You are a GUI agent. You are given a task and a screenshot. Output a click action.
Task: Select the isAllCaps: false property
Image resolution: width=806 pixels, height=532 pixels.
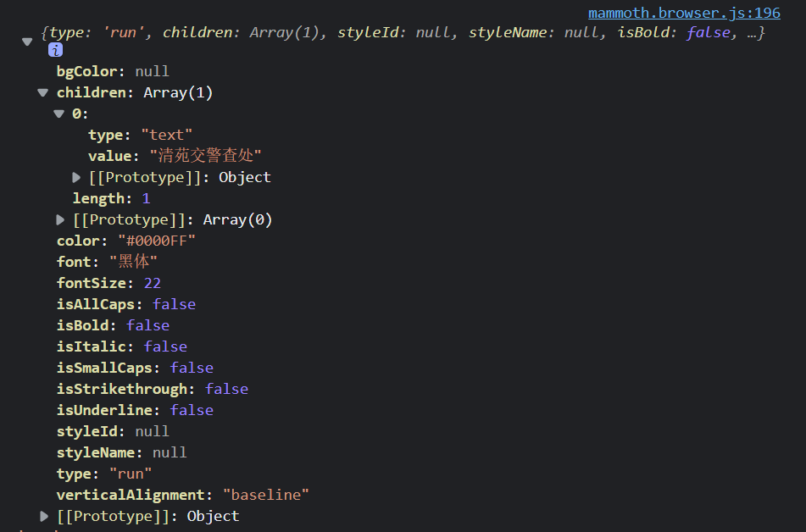pyautogui.click(x=126, y=304)
